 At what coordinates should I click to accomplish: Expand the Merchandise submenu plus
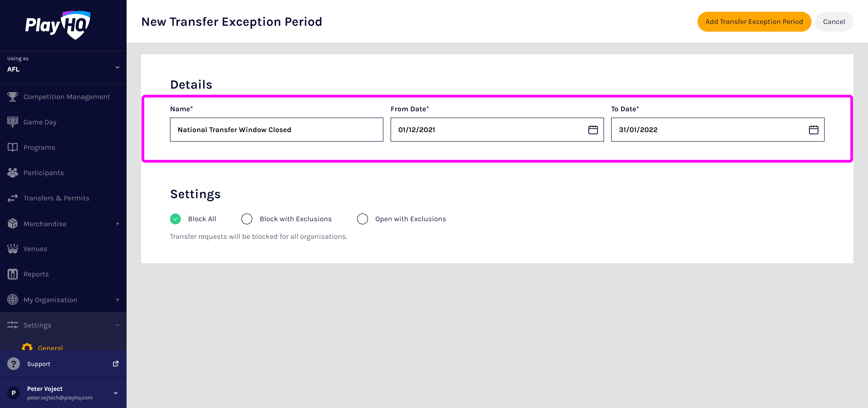click(117, 223)
